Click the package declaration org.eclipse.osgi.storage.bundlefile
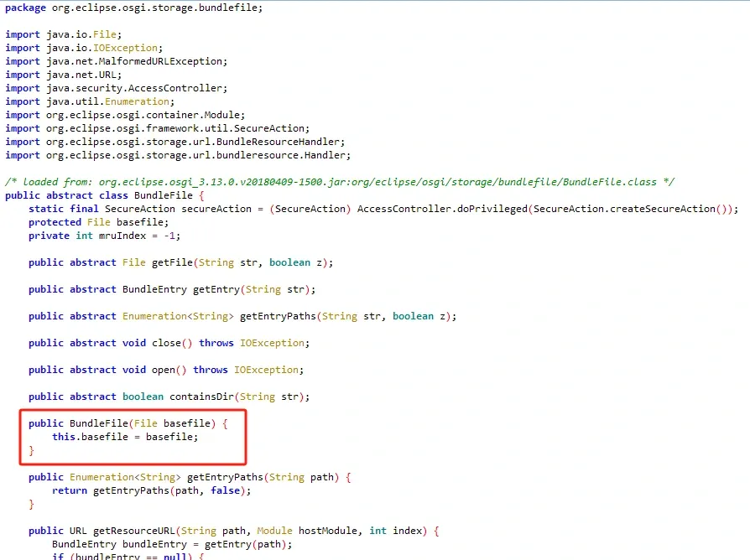The height and width of the screenshot is (560, 750). click(157, 8)
